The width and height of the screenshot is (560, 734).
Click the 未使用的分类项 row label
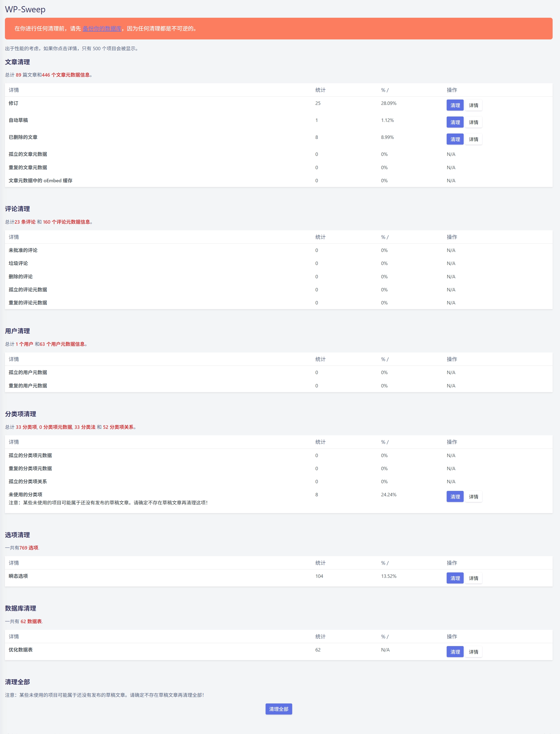click(25, 494)
